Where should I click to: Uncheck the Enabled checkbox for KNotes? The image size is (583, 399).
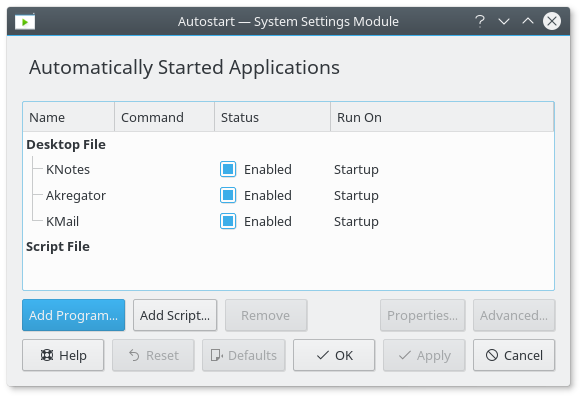(x=228, y=169)
